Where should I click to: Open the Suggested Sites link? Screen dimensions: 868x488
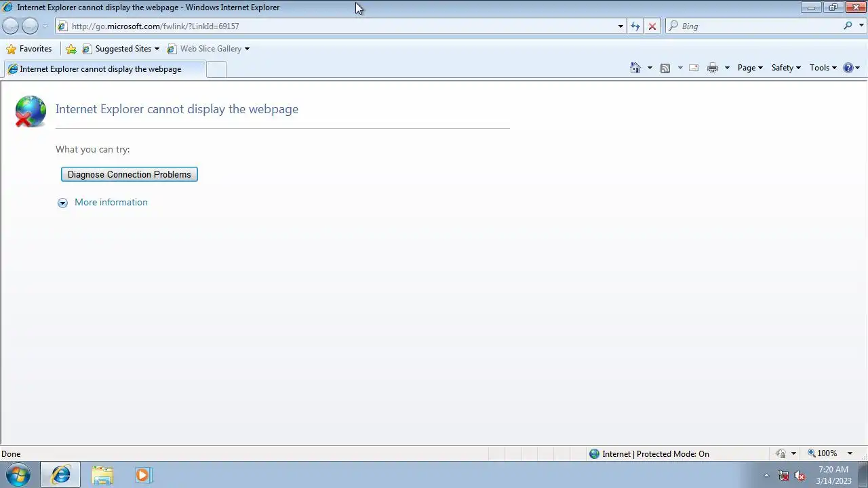pyautogui.click(x=121, y=49)
